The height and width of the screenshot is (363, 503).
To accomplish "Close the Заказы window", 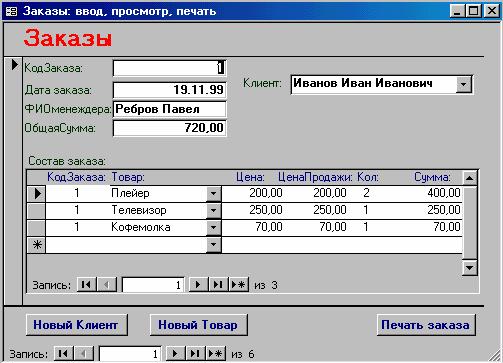I will pyautogui.click(x=492, y=11).
